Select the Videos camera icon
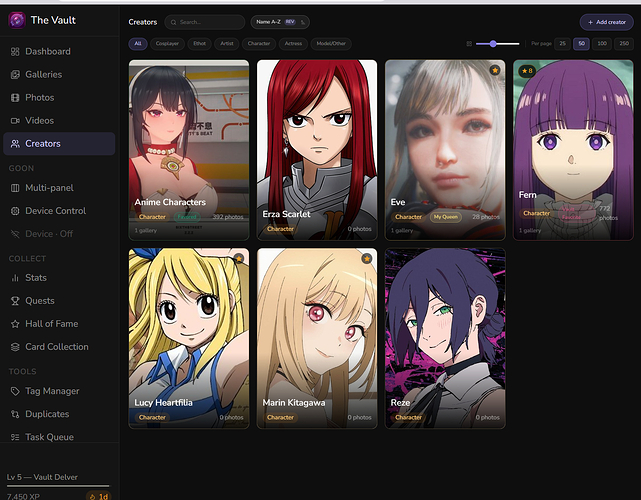This screenshot has width=641, height=500. (15, 121)
